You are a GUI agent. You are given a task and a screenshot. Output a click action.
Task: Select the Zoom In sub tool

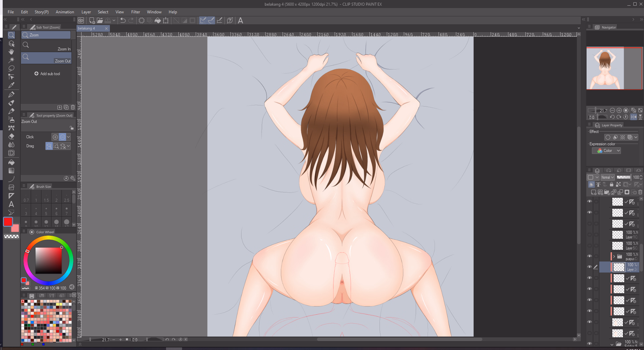[46, 46]
